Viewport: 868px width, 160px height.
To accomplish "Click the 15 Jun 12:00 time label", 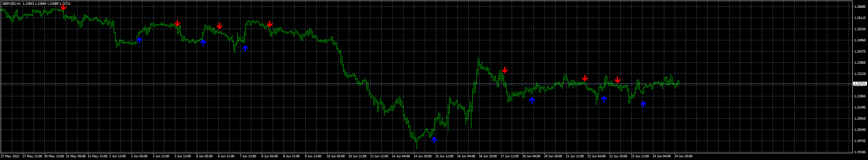I will pos(444,156).
